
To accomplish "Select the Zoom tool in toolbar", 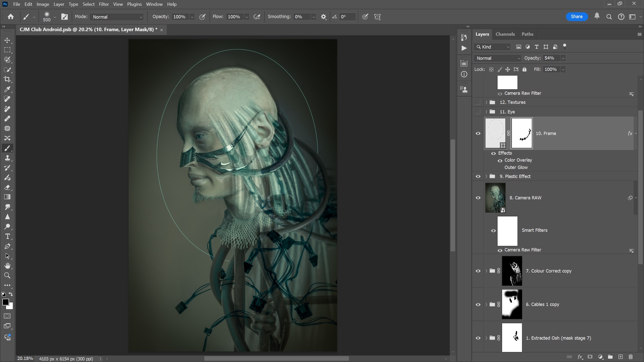I will [x=7, y=276].
